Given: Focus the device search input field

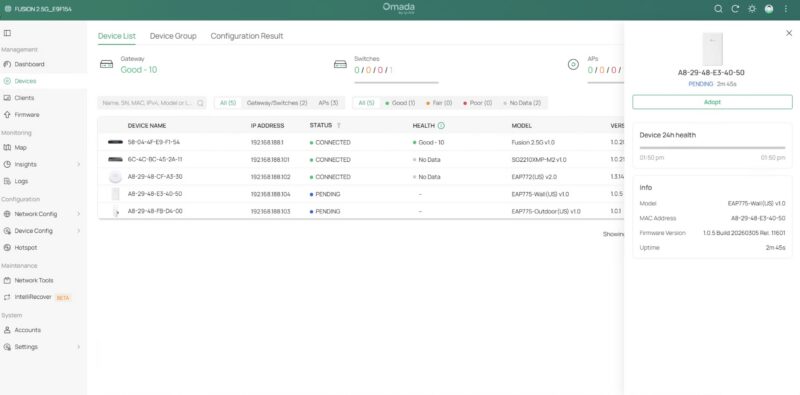Looking at the screenshot, I should [x=152, y=103].
